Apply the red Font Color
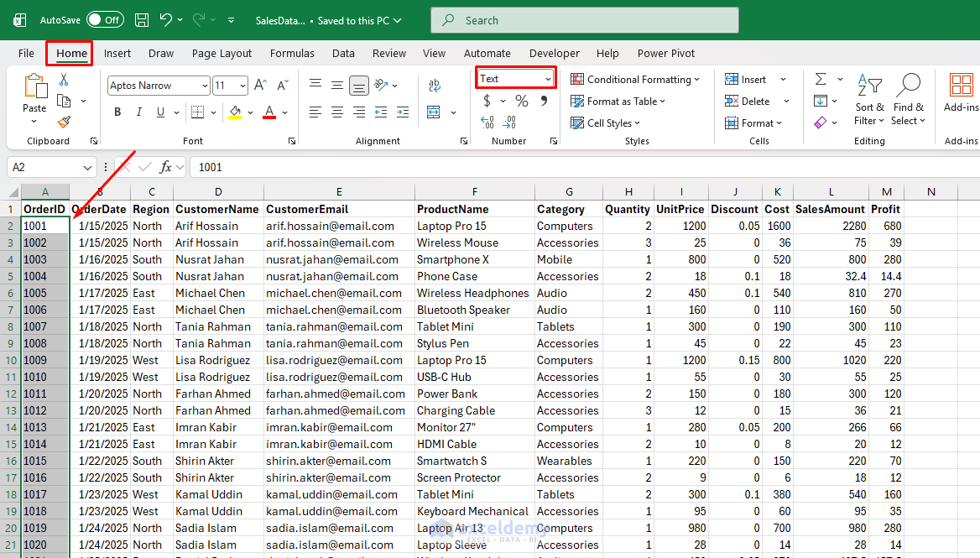Image resolution: width=980 pixels, height=558 pixels. 269,112
